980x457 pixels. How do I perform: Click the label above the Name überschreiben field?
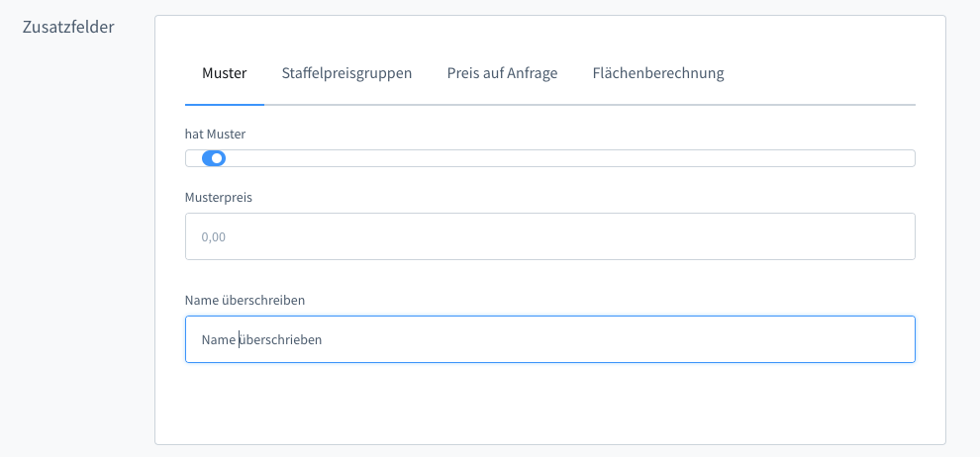click(x=245, y=299)
